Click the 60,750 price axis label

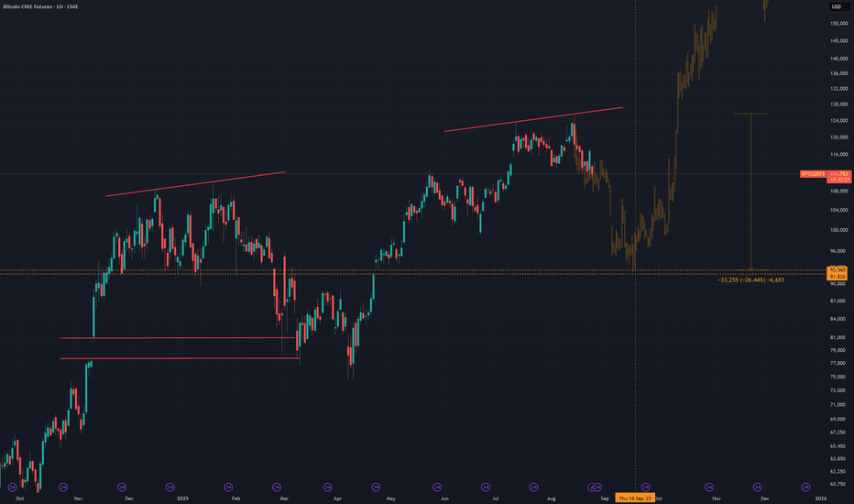pyautogui.click(x=838, y=484)
